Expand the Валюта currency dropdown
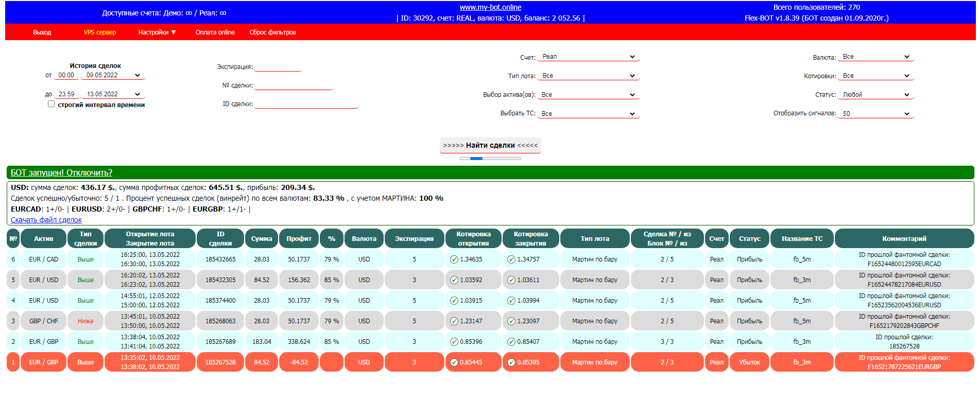This screenshot has width=980, height=418. tap(876, 57)
